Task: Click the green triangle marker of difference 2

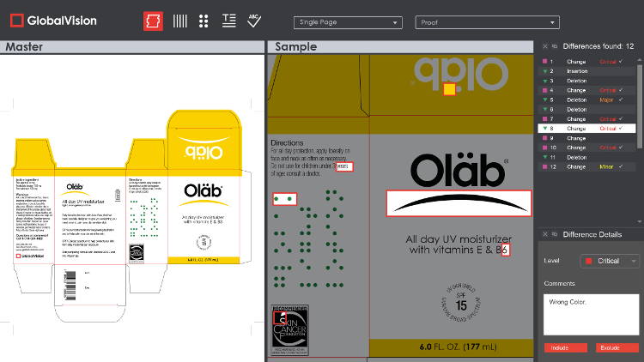Action: pyautogui.click(x=545, y=71)
